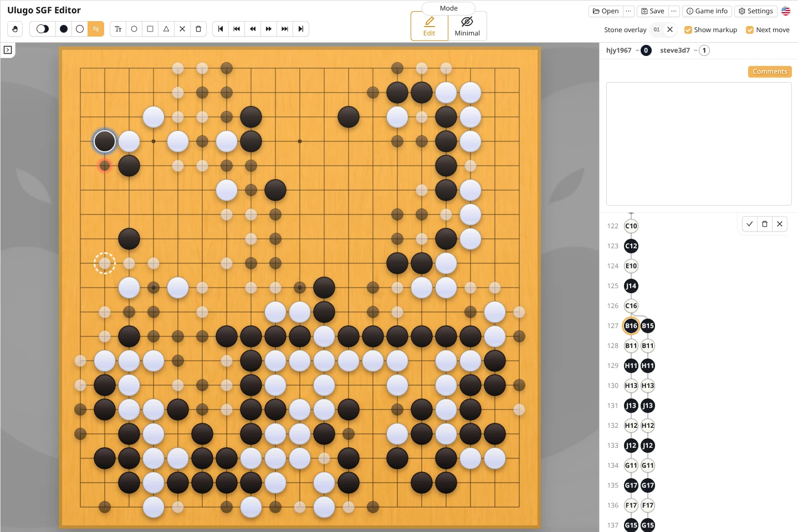Open the Settings panel

click(756, 11)
